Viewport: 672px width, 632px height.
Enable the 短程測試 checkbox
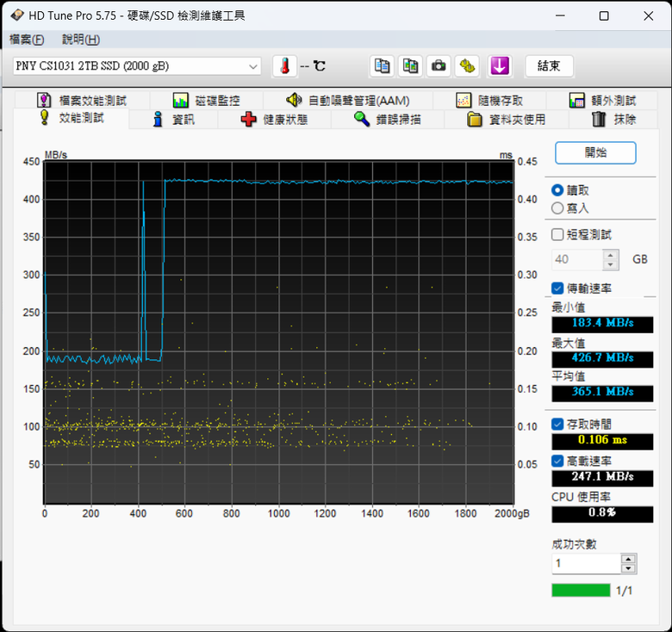pyautogui.click(x=557, y=235)
